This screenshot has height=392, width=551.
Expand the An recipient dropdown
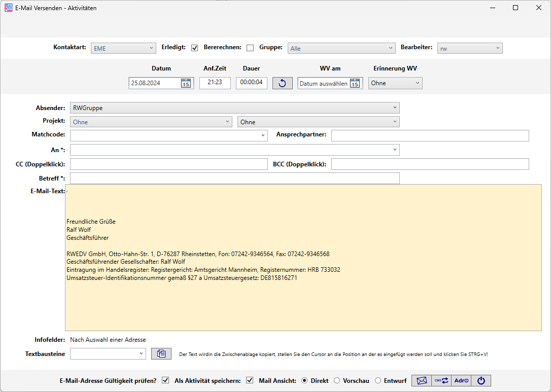[235, 150]
